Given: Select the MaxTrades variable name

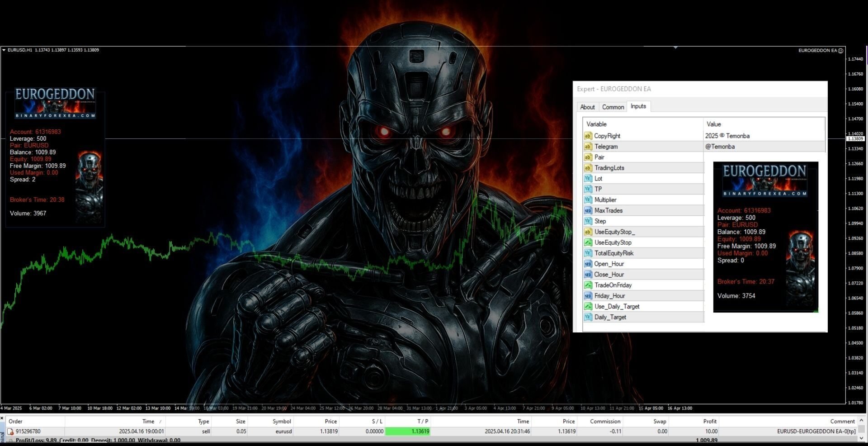Looking at the screenshot, I should (608, 210).
